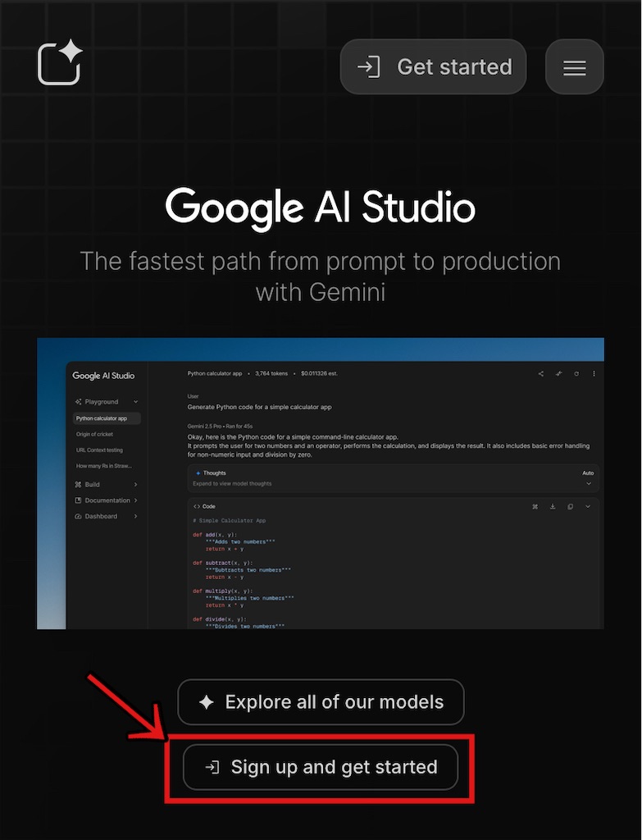Click Sign up and get started

click(321, 767)
